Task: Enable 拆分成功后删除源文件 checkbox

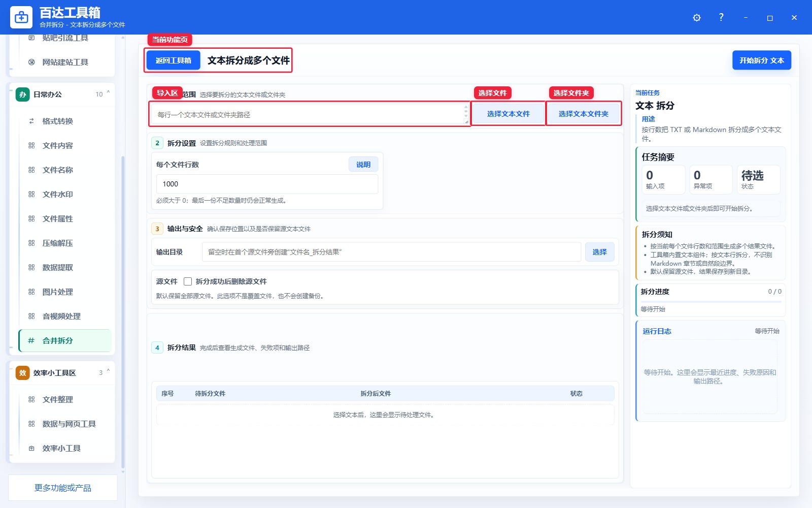Action: coord(188,281)
